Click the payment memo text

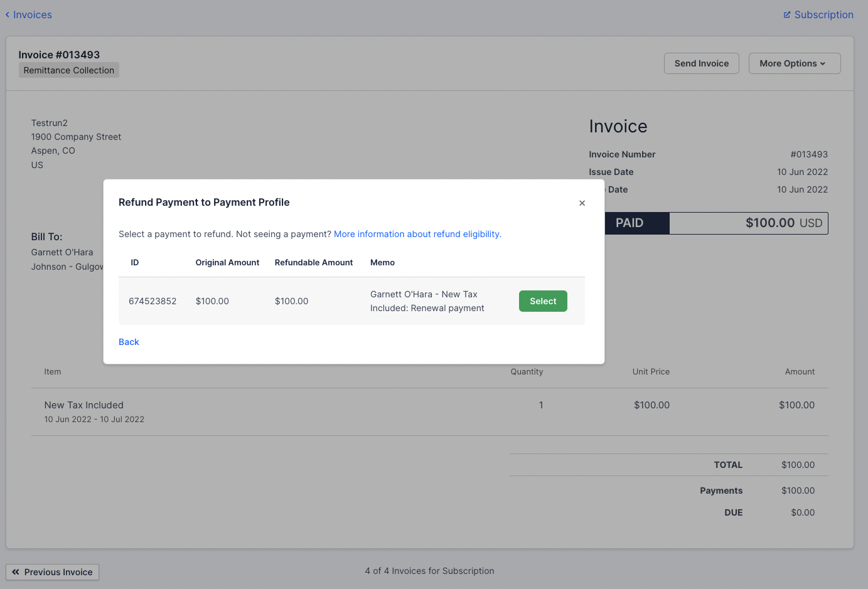(x=427, y=301)
